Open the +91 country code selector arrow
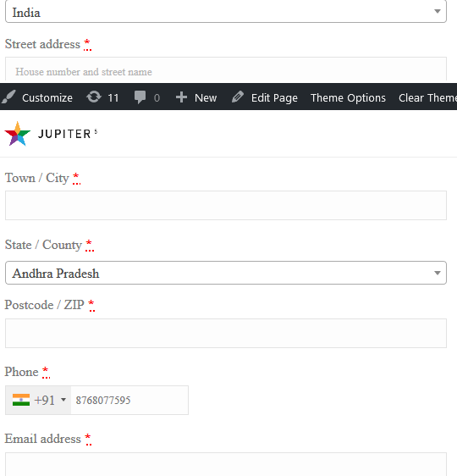457x476 pixels. point(63,400)
